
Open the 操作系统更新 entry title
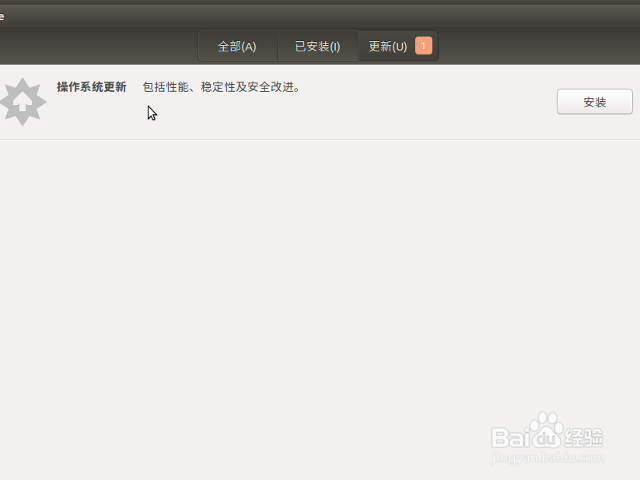coord(91,87)
